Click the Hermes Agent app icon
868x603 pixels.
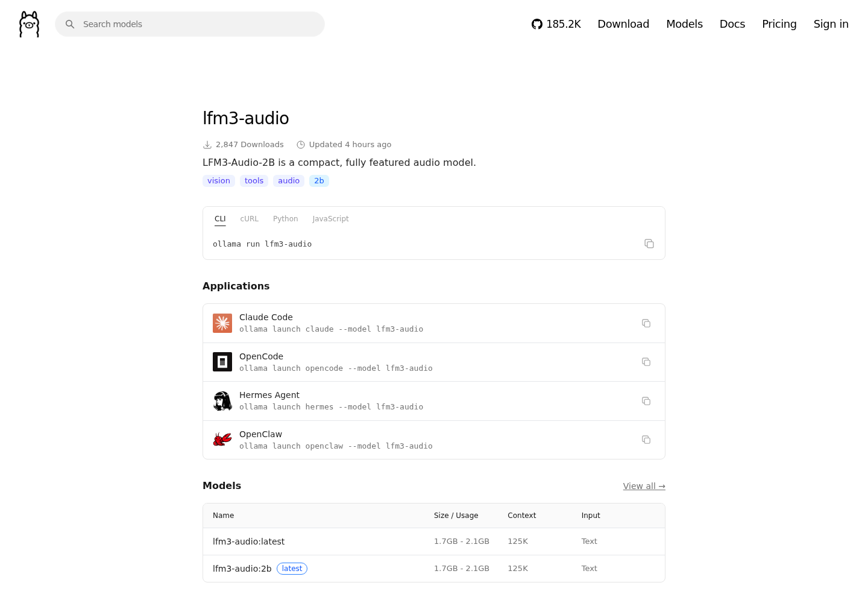[x=222, y=401]
